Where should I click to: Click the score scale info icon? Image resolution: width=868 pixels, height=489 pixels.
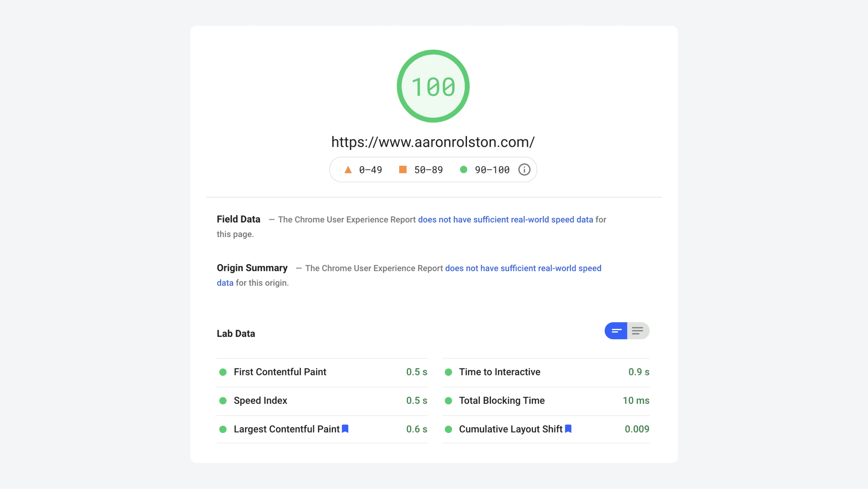point(524,170)
